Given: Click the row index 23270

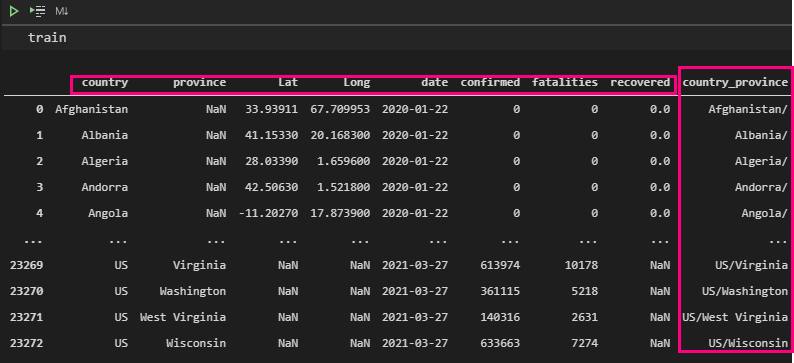Looking at the screenshot, I should point(26,291).
